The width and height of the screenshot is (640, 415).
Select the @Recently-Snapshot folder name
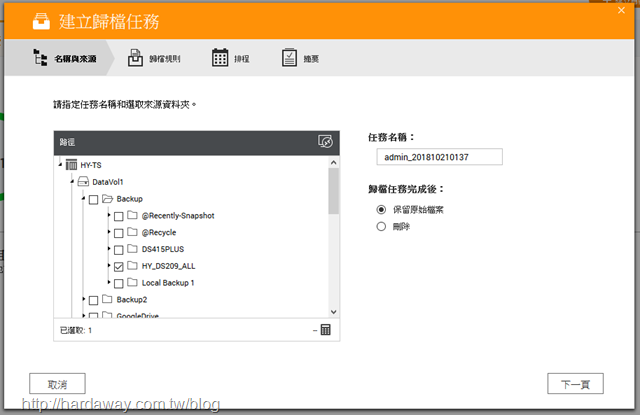[178, 215]
